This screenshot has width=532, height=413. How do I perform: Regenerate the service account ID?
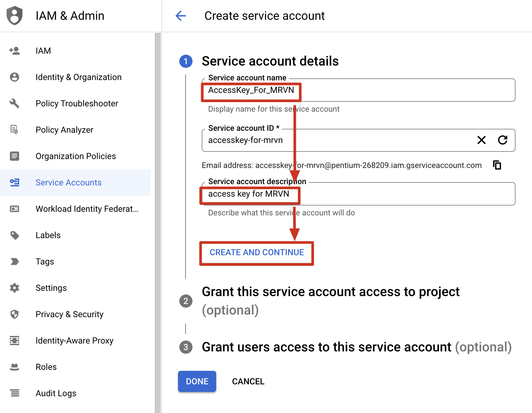(503, 140)
